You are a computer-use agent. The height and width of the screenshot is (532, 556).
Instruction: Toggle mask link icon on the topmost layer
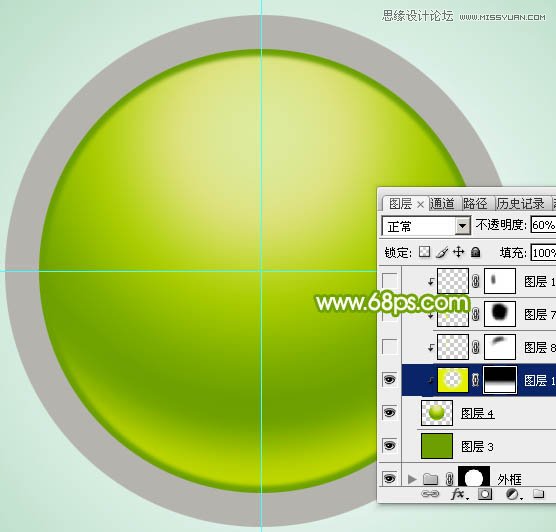[x=476, y=281]
